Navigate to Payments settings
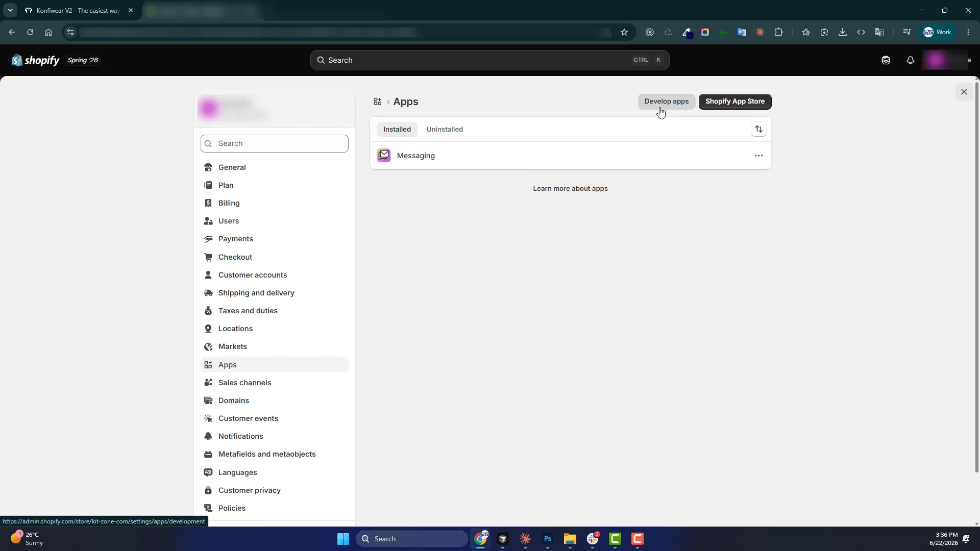This screenshot has width=980, height=551. click(275, 239)
